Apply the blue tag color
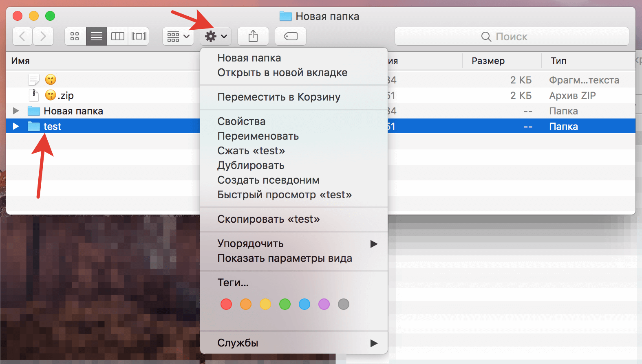Viewport: 642px width, 364px height. coord(304,304)
